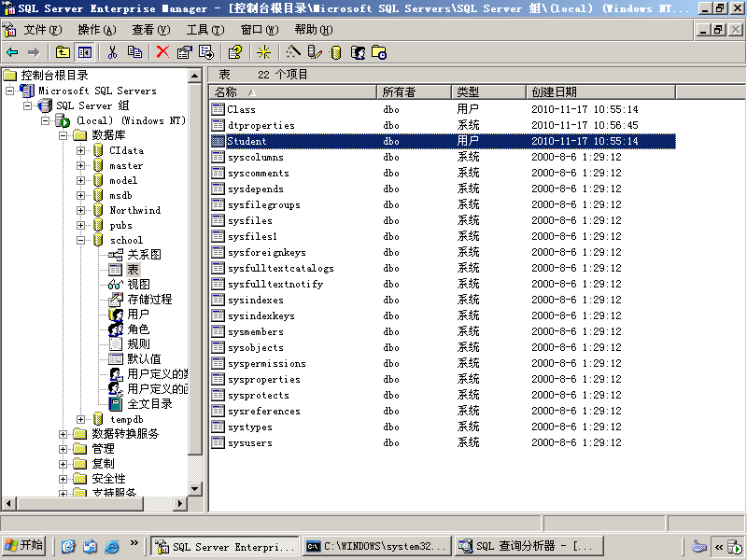
Task: Open the 工具(T) menu
Action: tap(205, 30)
